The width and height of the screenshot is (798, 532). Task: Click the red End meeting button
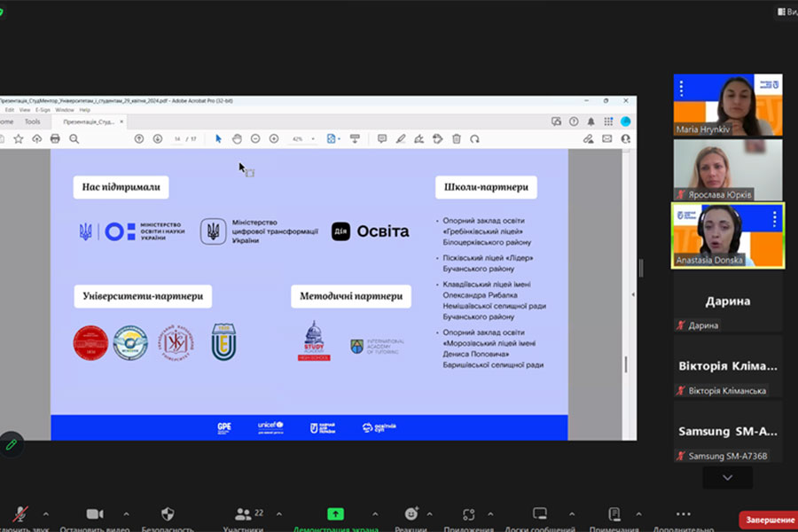(768, 520)
